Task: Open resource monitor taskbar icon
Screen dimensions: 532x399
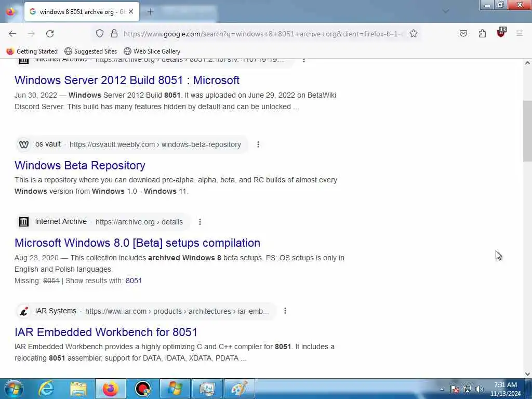Action: click(x=207, y=389)
